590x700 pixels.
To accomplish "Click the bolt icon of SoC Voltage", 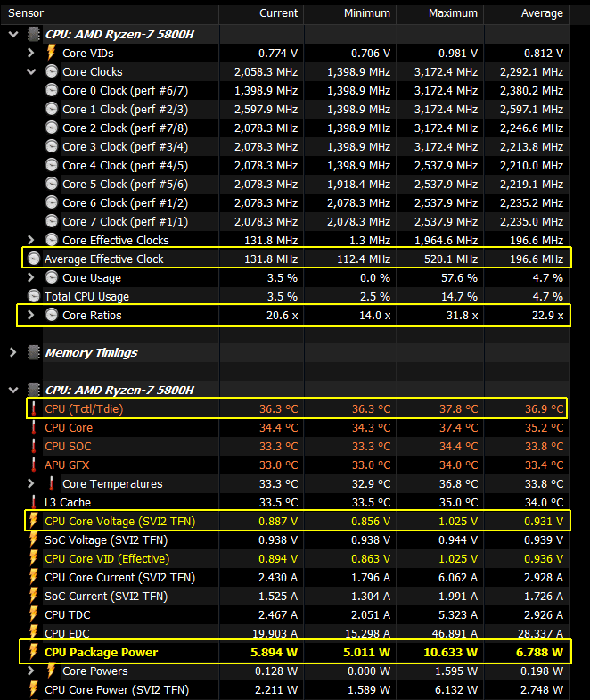I will pos(34,539).
